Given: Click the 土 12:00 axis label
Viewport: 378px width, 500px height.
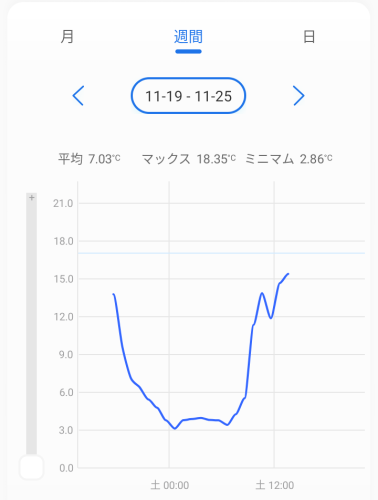Looking at the screenshot, I should coord(275,485).
